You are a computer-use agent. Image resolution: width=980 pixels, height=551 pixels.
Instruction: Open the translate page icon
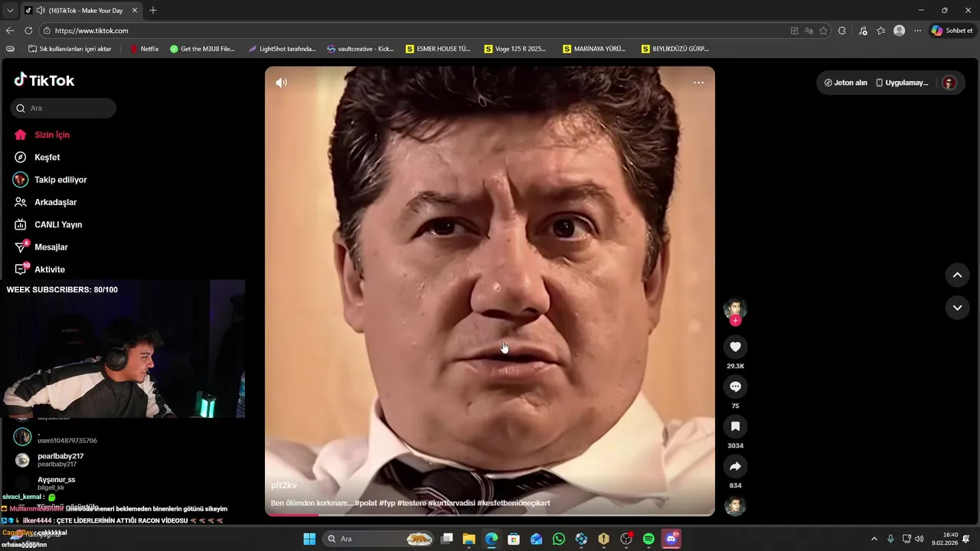pyautogui.click(x=809, y=31)
